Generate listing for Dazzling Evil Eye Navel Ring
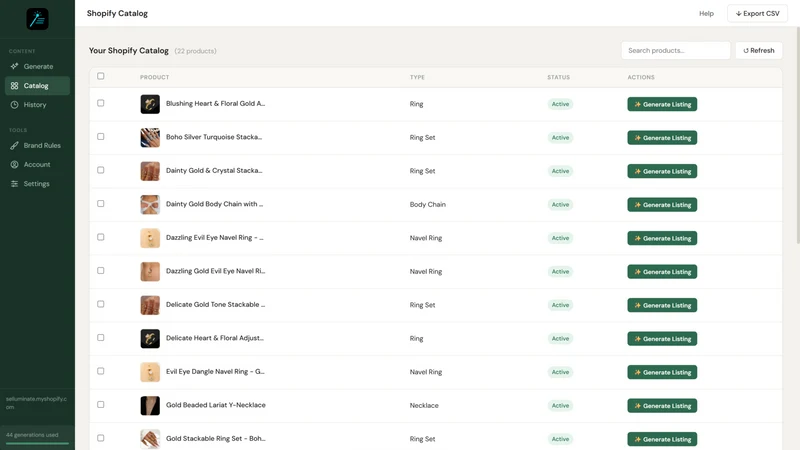The width and height of the screenshot is (800, 450). [x=662, y=238]
